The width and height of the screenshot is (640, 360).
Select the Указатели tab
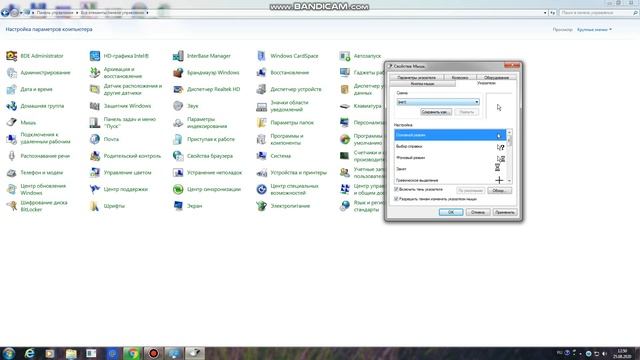click(x=486, y=83)
